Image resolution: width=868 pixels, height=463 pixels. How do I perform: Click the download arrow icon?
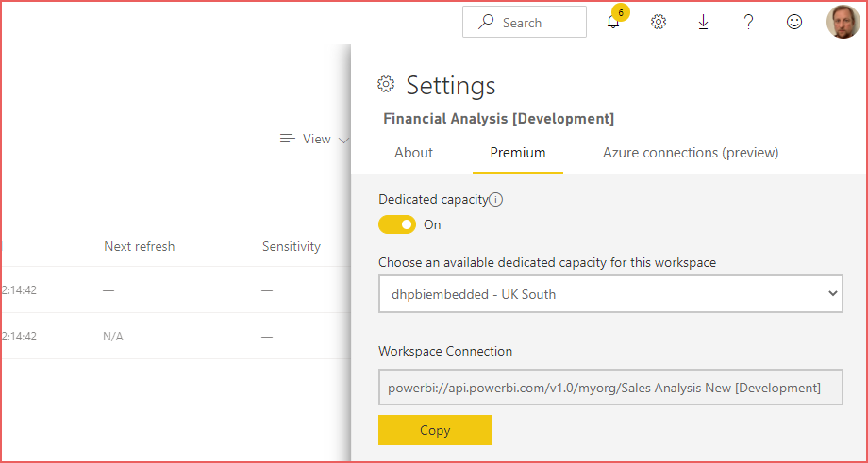click(703, 22)
